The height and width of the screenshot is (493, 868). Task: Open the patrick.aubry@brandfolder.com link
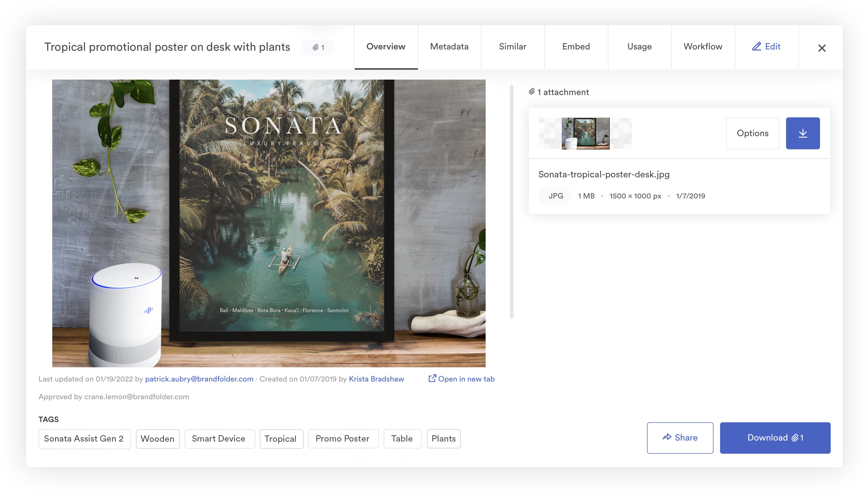coord(199,379)
